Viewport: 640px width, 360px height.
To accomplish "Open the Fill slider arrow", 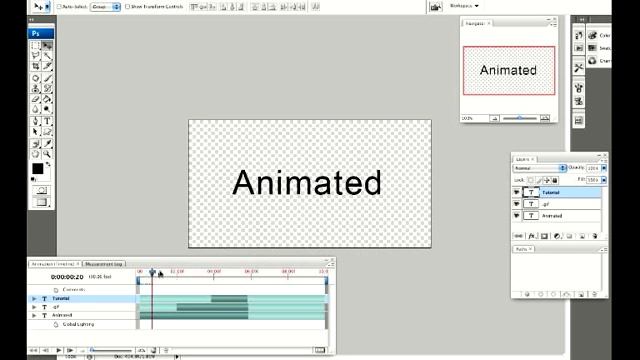I will [604, 180].
